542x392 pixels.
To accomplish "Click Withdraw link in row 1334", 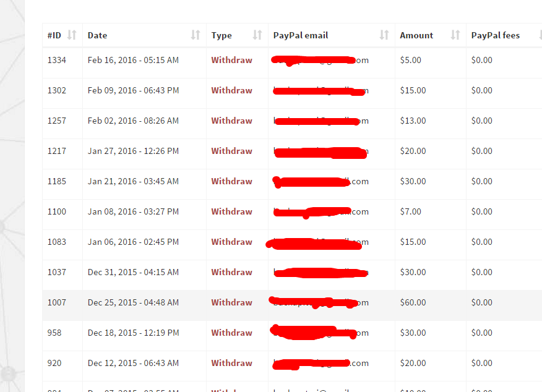I will [x=231, y=60].
